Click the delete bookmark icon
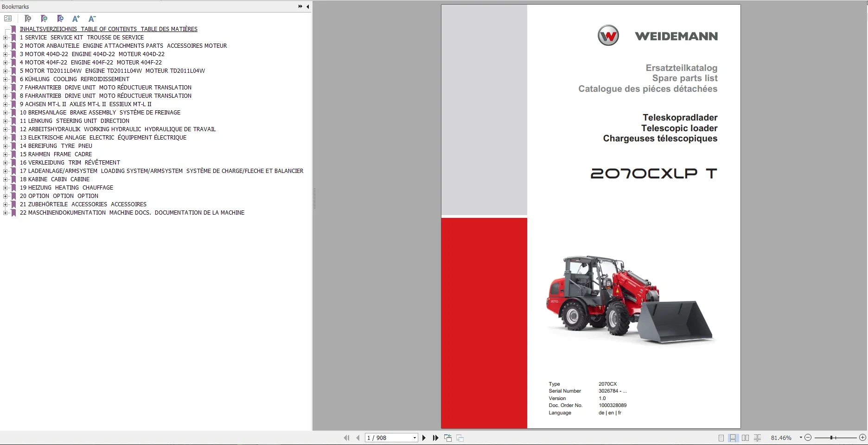Screen dimensions: 868x445 (x=28, y=19)
